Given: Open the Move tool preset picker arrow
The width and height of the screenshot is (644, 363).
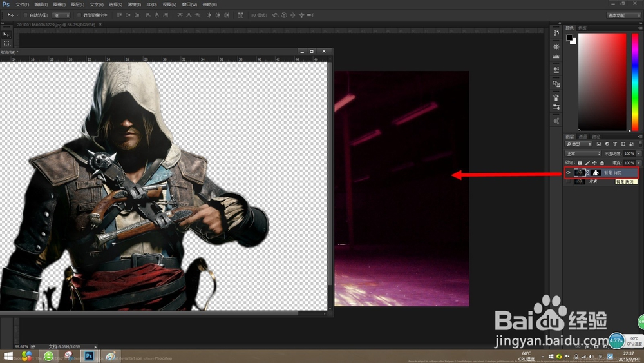Looking at the screenshot, I should click(x=17, y=15).
